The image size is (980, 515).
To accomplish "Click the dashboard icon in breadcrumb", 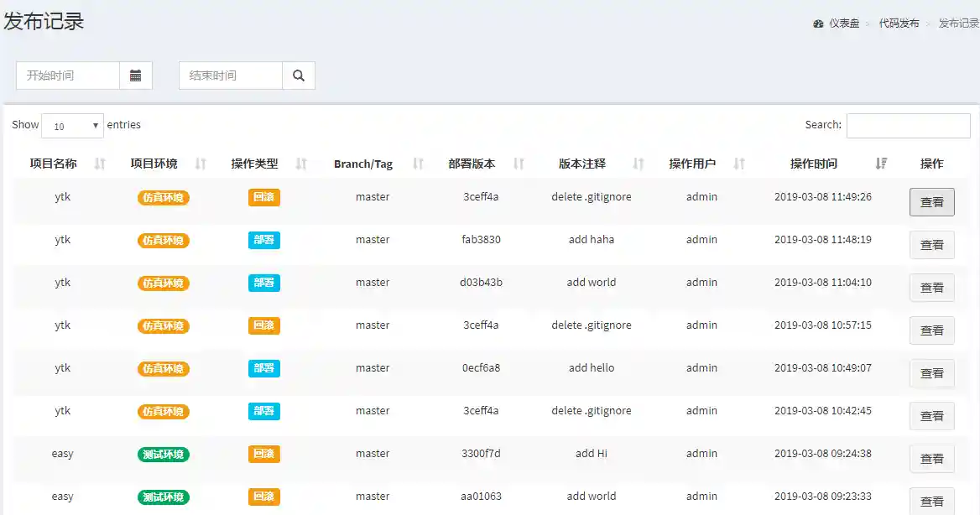I will 818,23.
